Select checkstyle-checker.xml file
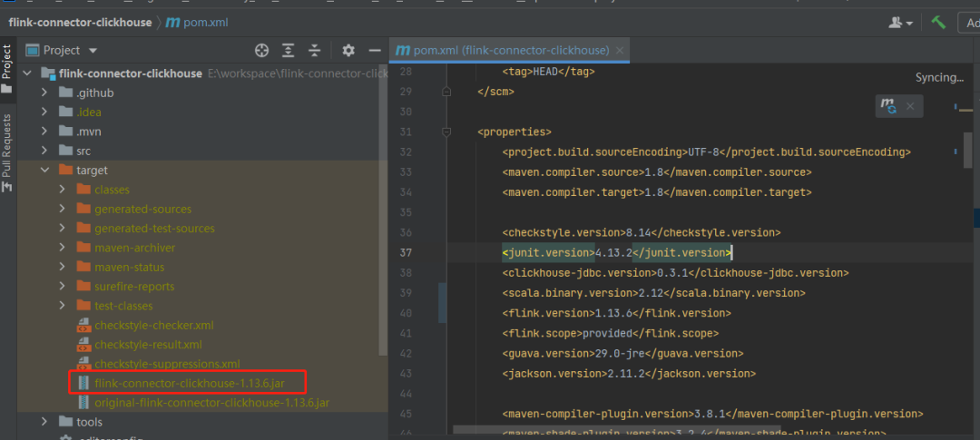The image size is (980, 440). tap(153, 325)
